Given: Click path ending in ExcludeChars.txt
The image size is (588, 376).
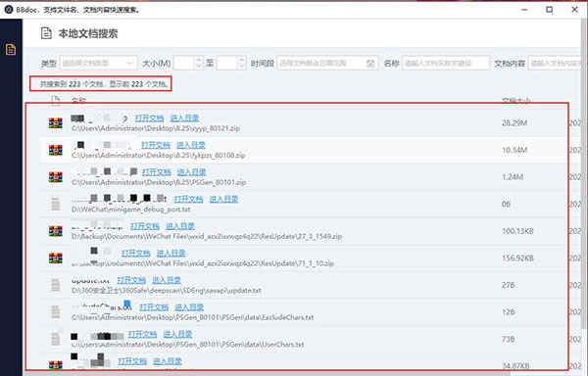Looking at the screenshot, I should (x=192, y=317).
